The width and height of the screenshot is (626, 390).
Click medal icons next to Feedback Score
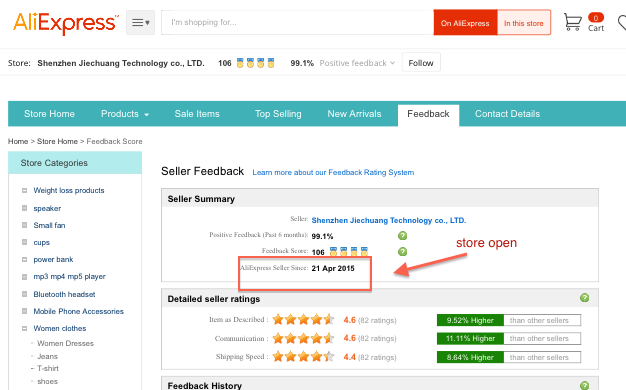349,251
